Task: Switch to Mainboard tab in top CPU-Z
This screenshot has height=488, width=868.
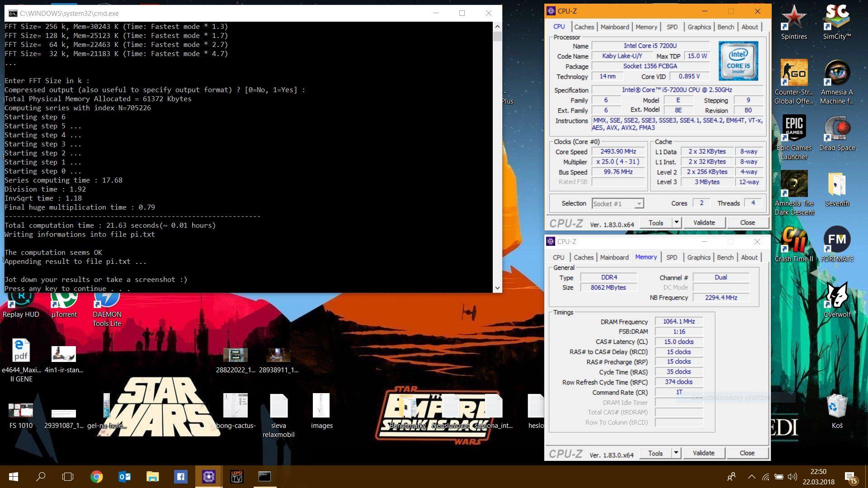Action: tap(615, 27)
